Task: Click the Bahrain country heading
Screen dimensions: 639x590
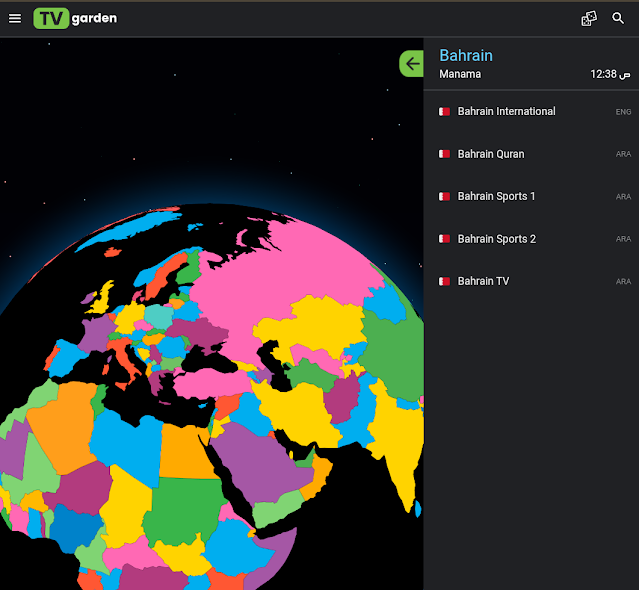Action: (x=466, y=55)
